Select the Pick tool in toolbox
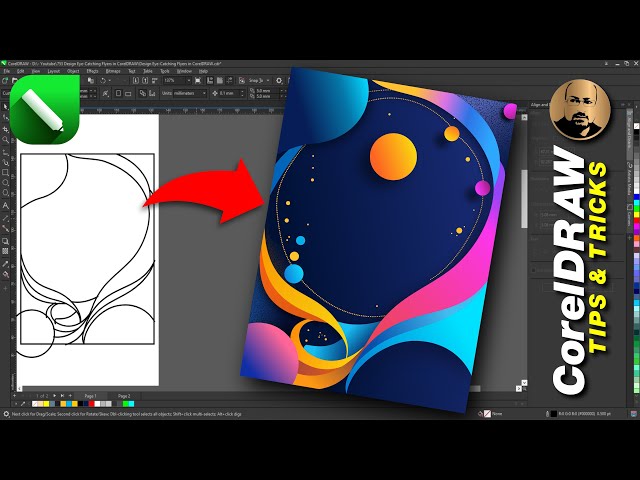 [5, 107]
